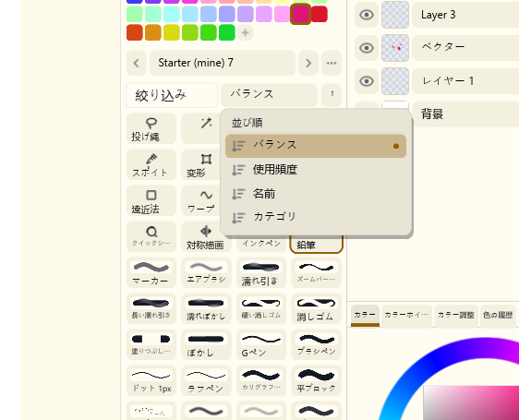
Task: Select the Gペン brush
Action: click(261, 345)
